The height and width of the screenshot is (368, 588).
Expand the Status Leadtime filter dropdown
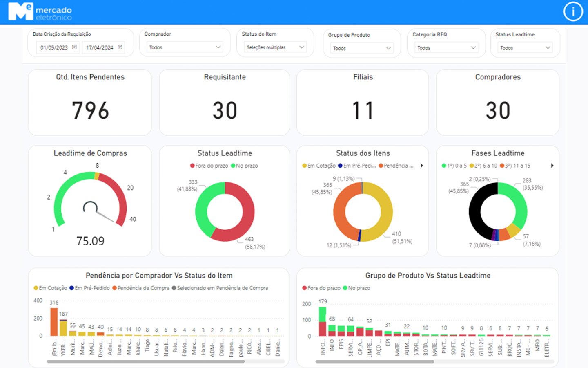[525, 48]
